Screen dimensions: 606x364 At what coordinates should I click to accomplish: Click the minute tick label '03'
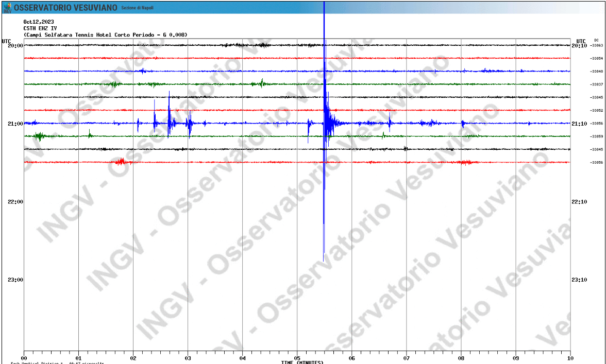(188, 358)
